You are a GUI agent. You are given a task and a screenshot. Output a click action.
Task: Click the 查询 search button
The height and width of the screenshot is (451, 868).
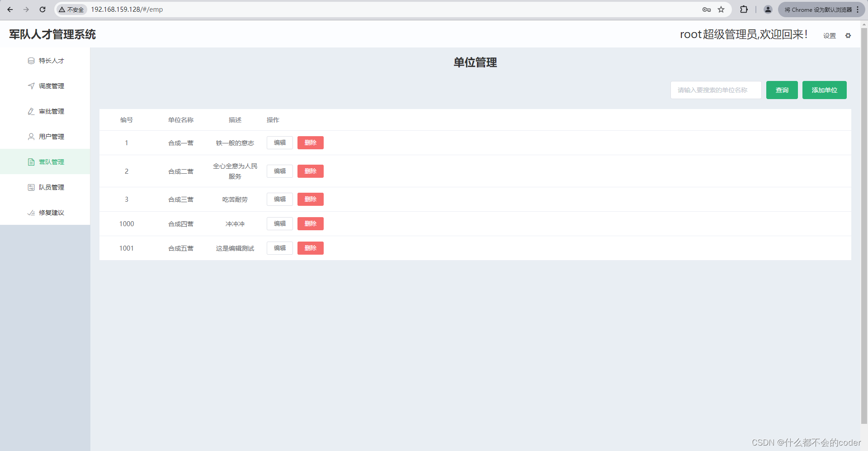click(782, 90)
